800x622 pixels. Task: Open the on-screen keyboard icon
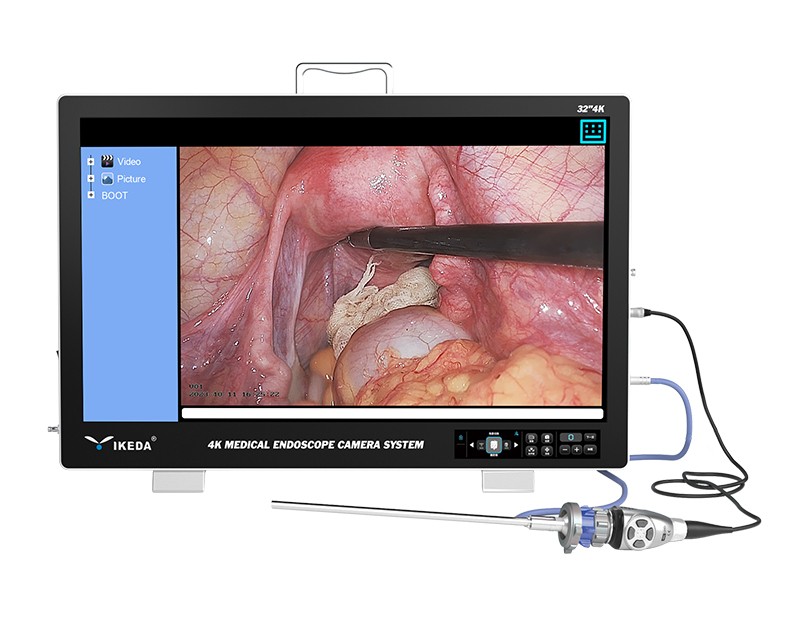[x=593, y=132]
